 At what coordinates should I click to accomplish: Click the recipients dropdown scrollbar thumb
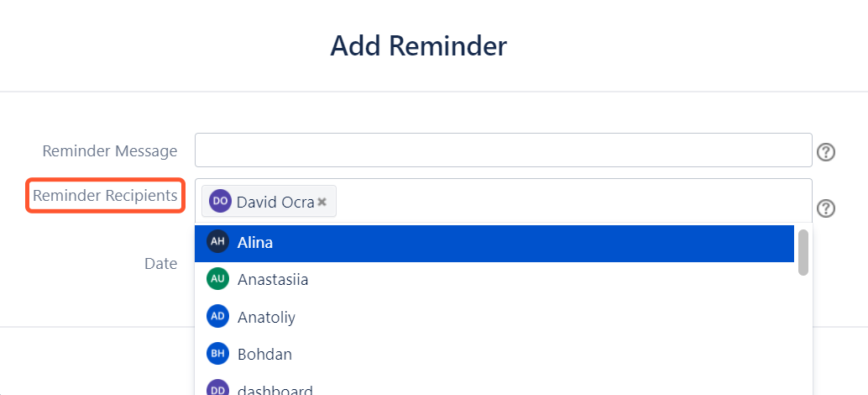coord(803,252)
